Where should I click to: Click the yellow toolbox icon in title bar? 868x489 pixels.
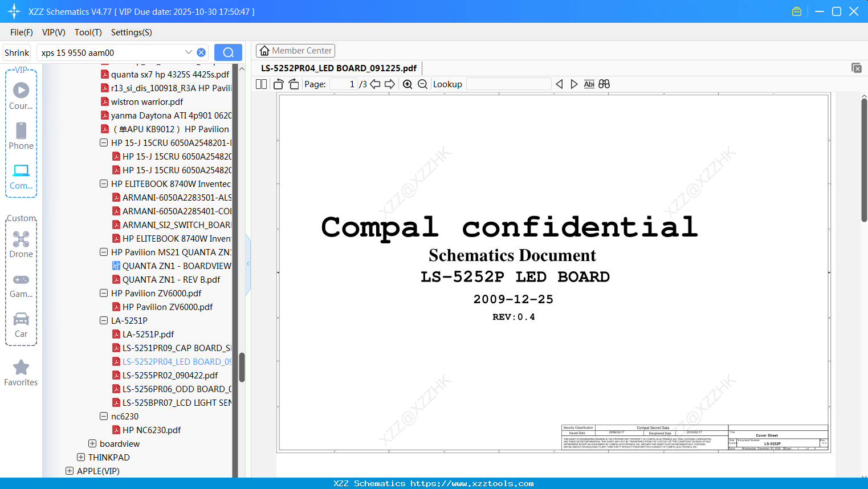(x=797, y=11)
